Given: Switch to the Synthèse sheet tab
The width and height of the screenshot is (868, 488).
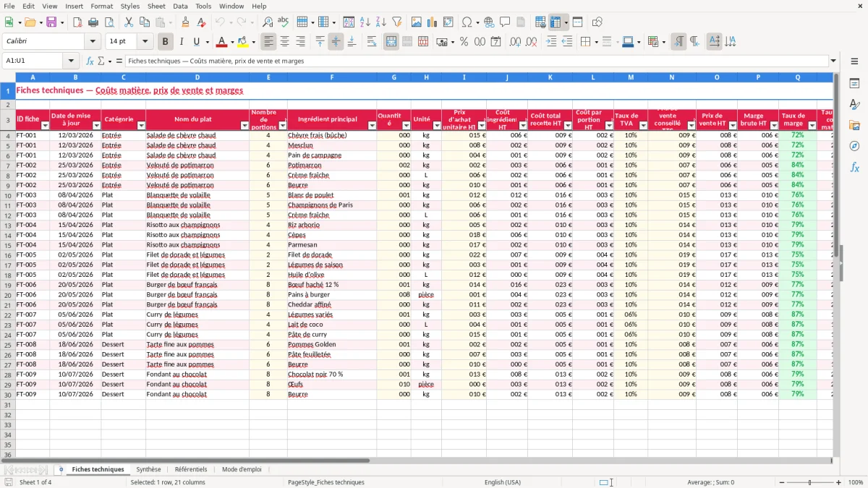Looking at the screenshot, I should point(149,469).
